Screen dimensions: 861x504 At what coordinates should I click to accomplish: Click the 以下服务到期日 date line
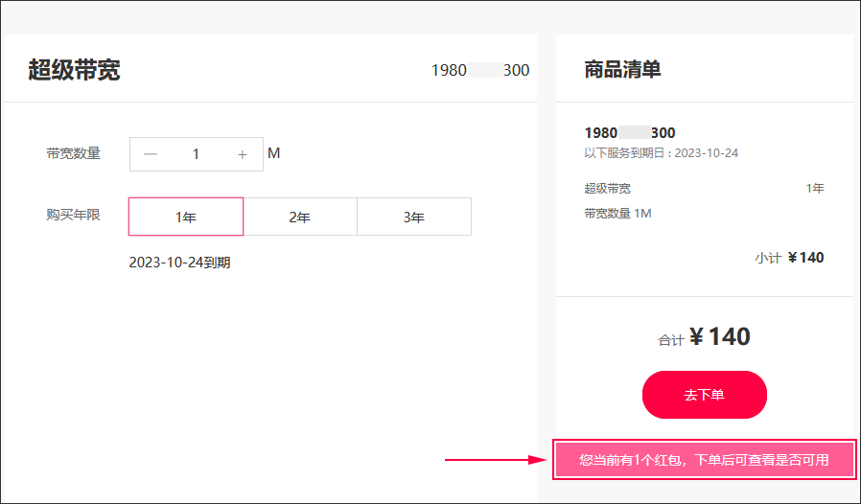coord(662,152)
